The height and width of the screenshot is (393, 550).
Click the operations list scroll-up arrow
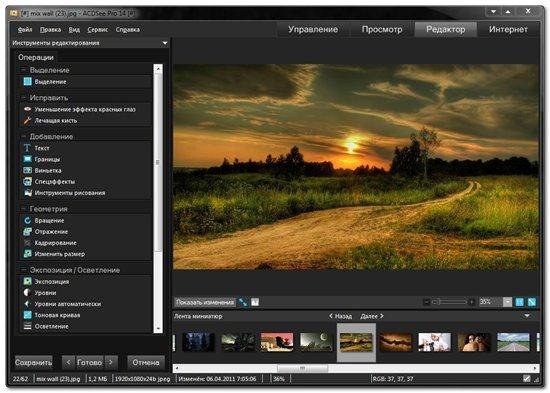click(158, 68)
